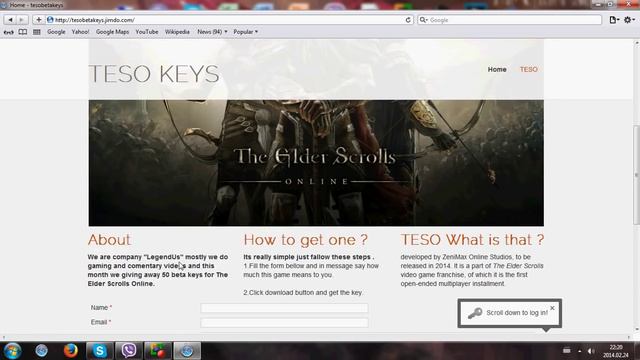Open the Wikipedia bookmark
This screenshot has height=360, width=640.
point(177,32)
